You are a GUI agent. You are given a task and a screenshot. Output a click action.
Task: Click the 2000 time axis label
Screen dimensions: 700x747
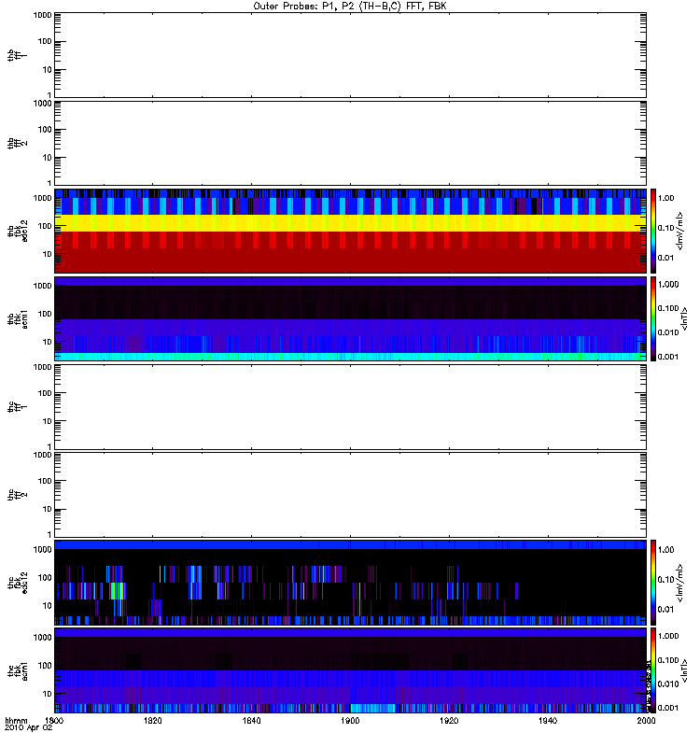646,720
